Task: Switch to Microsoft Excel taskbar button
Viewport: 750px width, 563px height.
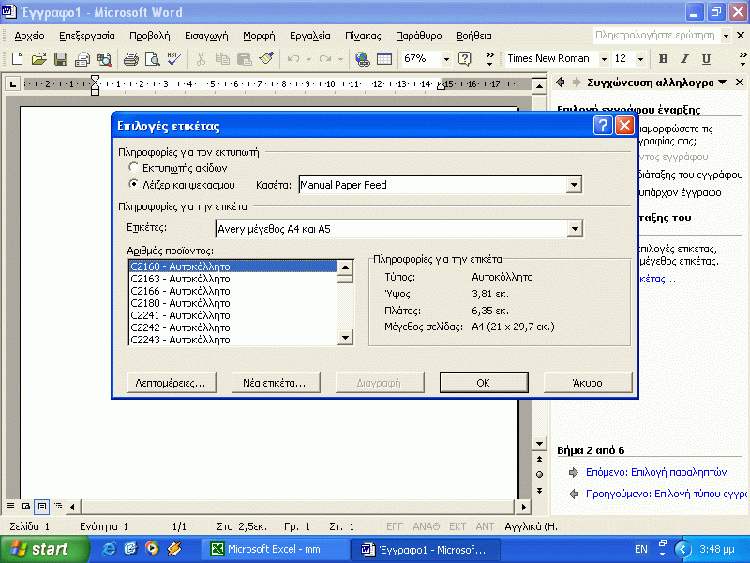Action: tap(275, 549)
